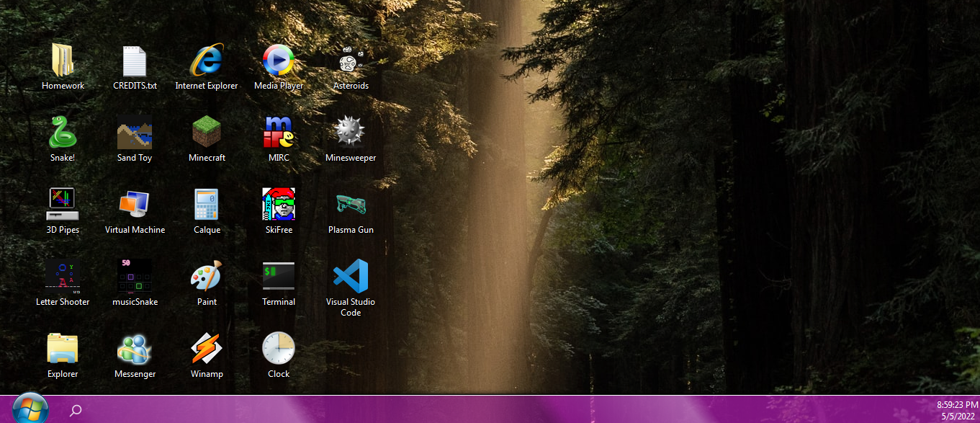Open the Minesweeper game
This screenshot has height=423, width=980.
pos(351,138)
